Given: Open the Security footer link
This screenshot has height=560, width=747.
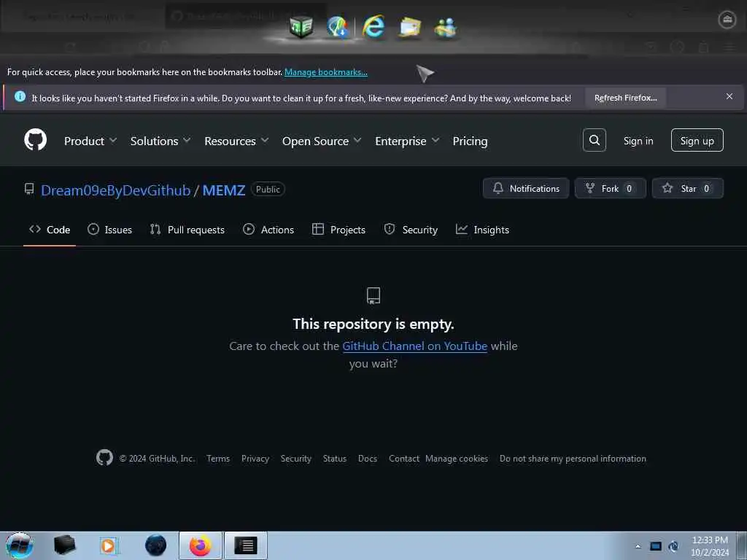Looking at the screenshot, I should coord(296,458).
